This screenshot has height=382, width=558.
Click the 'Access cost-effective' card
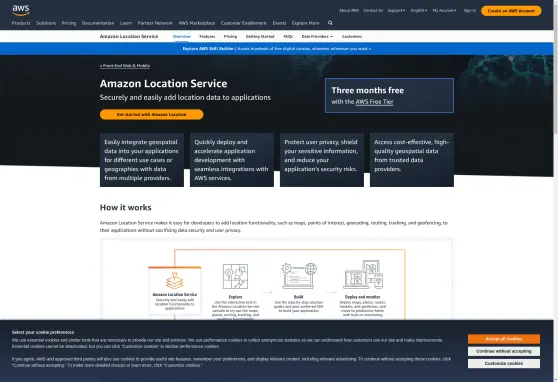pyautogui.click(x=412, y=160)
